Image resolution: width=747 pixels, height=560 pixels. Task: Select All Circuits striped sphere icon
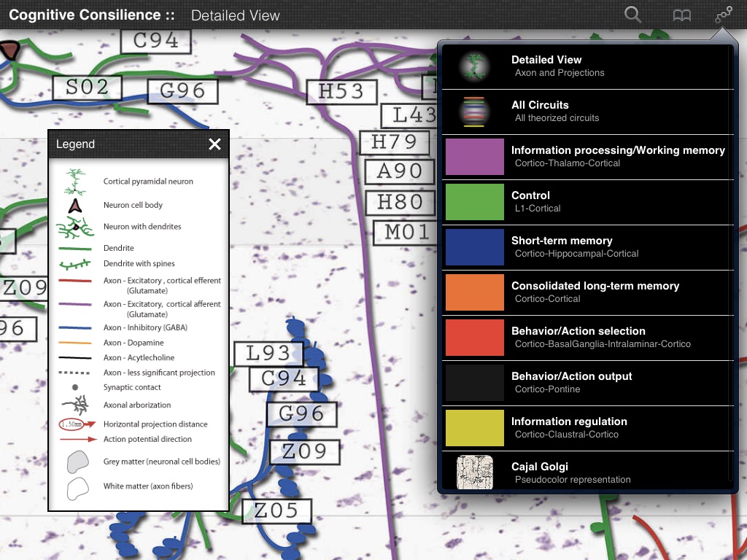point(475,112)
